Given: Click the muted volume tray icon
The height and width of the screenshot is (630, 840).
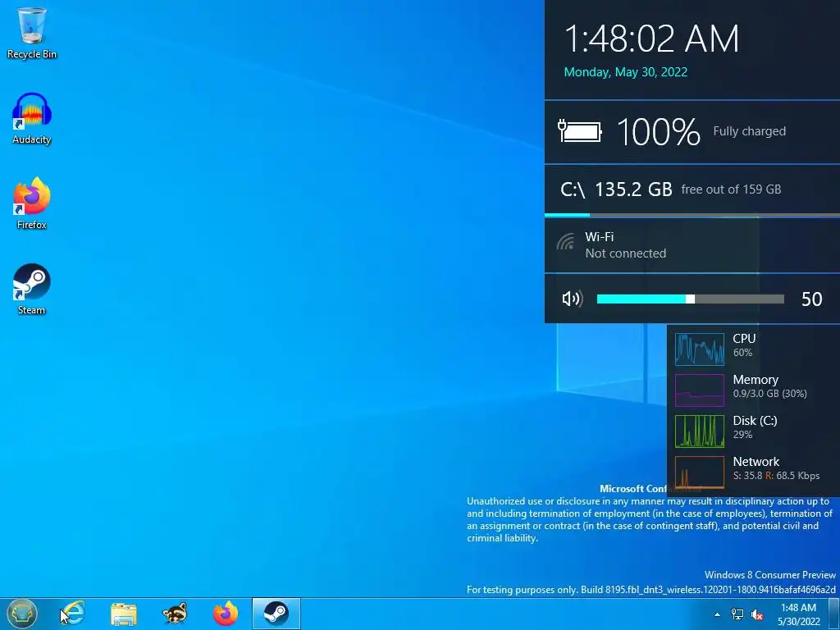Looking at the screenshot, I should tap(757, 614).
